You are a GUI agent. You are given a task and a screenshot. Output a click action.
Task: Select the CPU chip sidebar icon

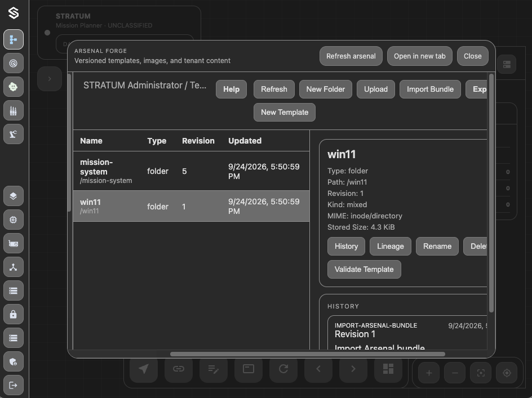[13, 220]
